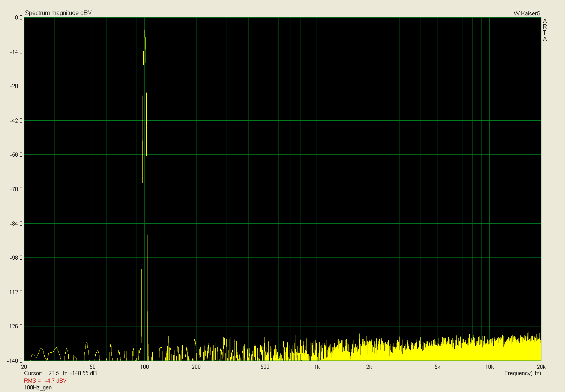Click the '100Hz_gen' caption text
Viewport: 565px width, 392px height.
[38, 388]
